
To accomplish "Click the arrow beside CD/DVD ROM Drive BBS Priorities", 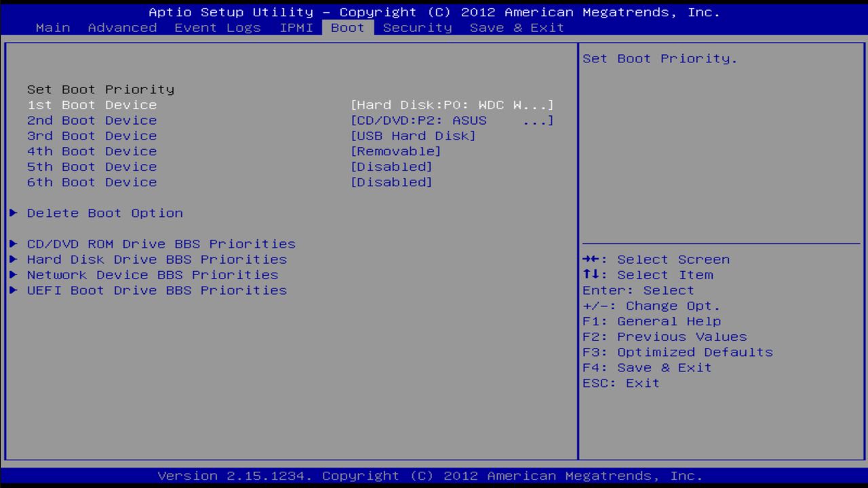I will point(14,244).
